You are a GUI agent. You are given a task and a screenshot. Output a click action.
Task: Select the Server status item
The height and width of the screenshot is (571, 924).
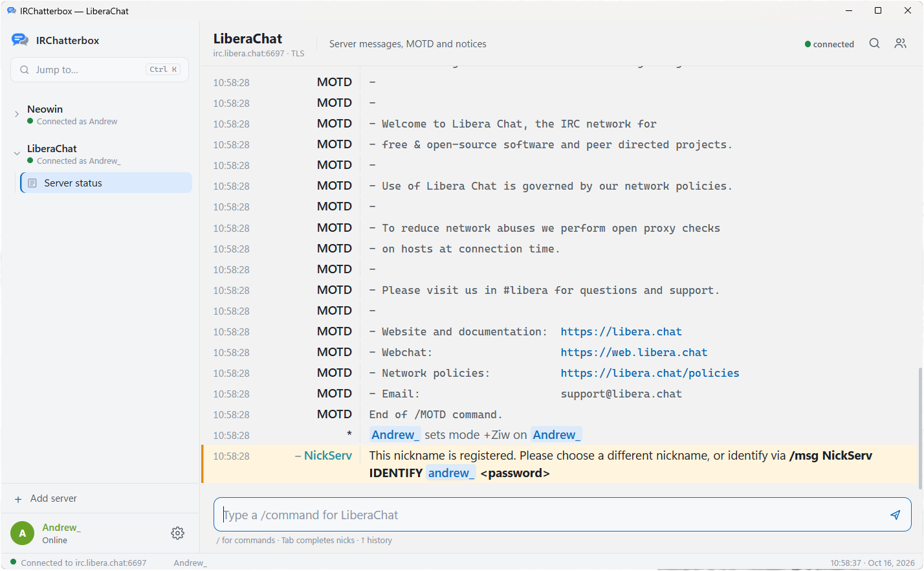pos(106,183)
